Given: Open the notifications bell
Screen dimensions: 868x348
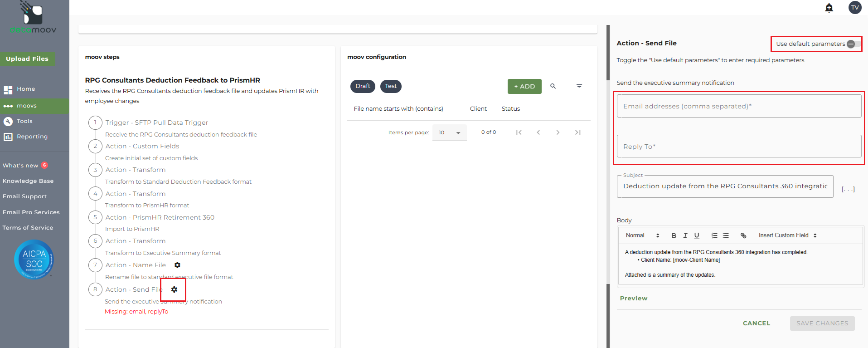Looking at the screenshot, I should pos(829,8).
